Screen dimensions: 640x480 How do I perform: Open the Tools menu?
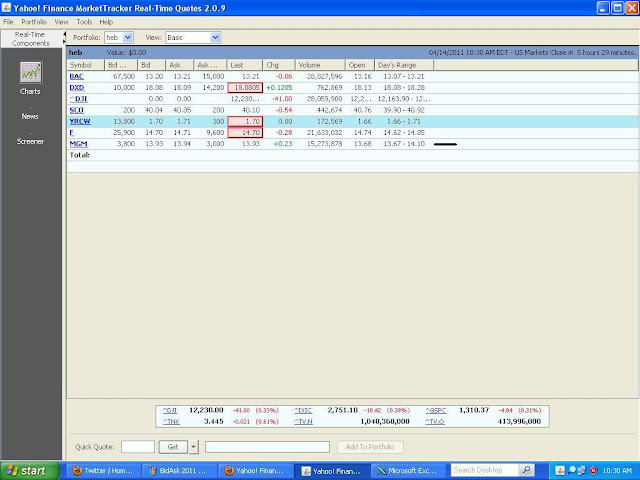point(84,22)
